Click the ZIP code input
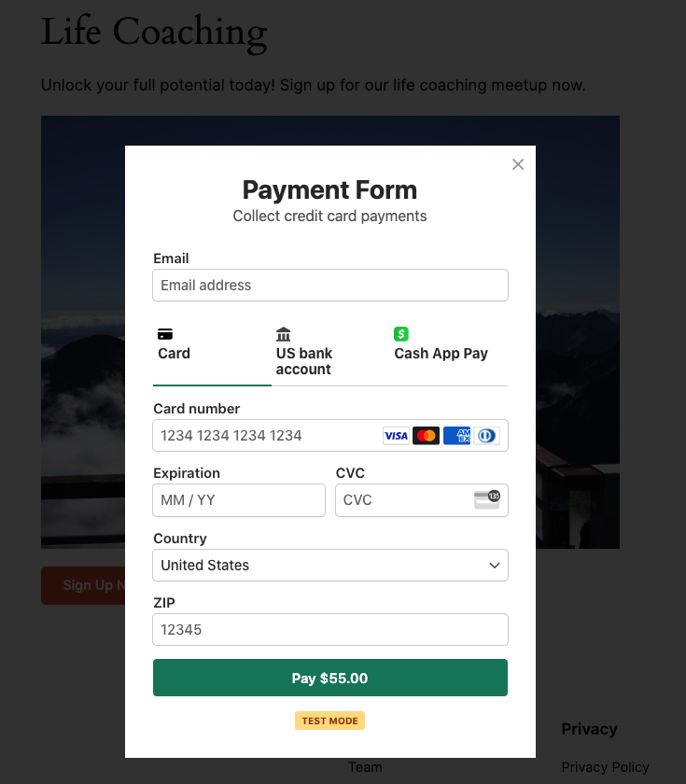 click(x=330, y=630)
